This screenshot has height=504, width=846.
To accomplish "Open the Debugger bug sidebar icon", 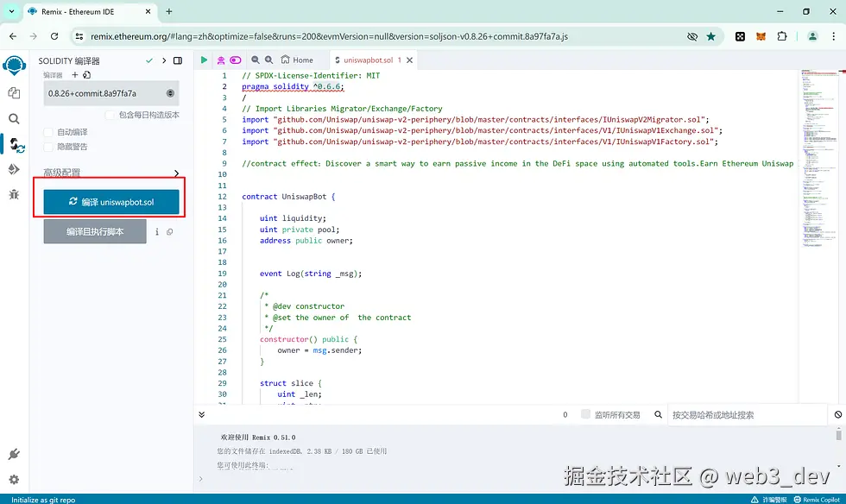I will 14,194.
